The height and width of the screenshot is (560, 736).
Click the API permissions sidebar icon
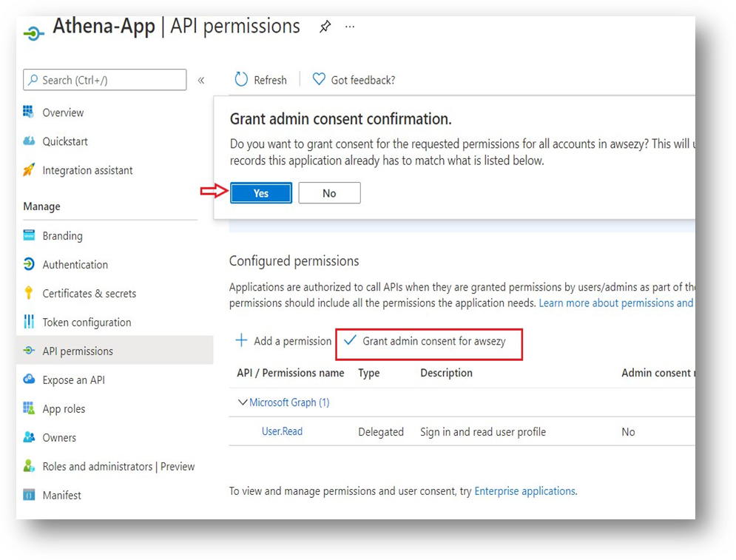pyautogui.click(x=29, y=351)
